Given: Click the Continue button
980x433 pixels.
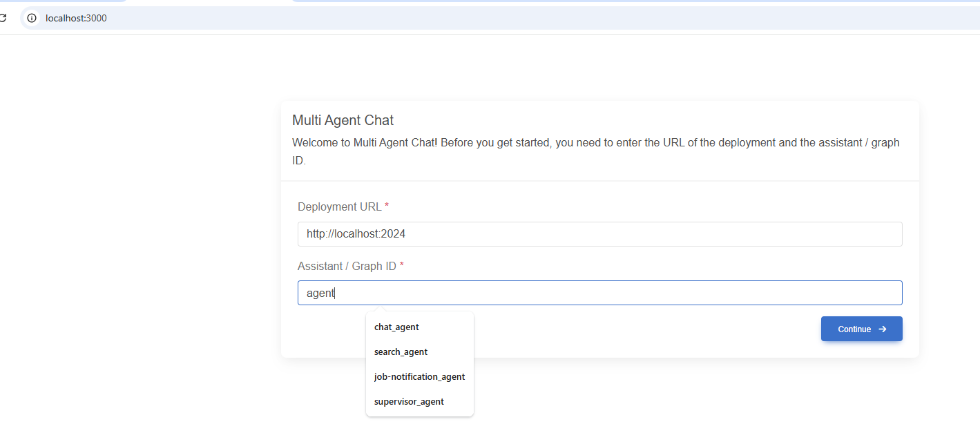Looking at the screenshot, I should coord(861,329).
